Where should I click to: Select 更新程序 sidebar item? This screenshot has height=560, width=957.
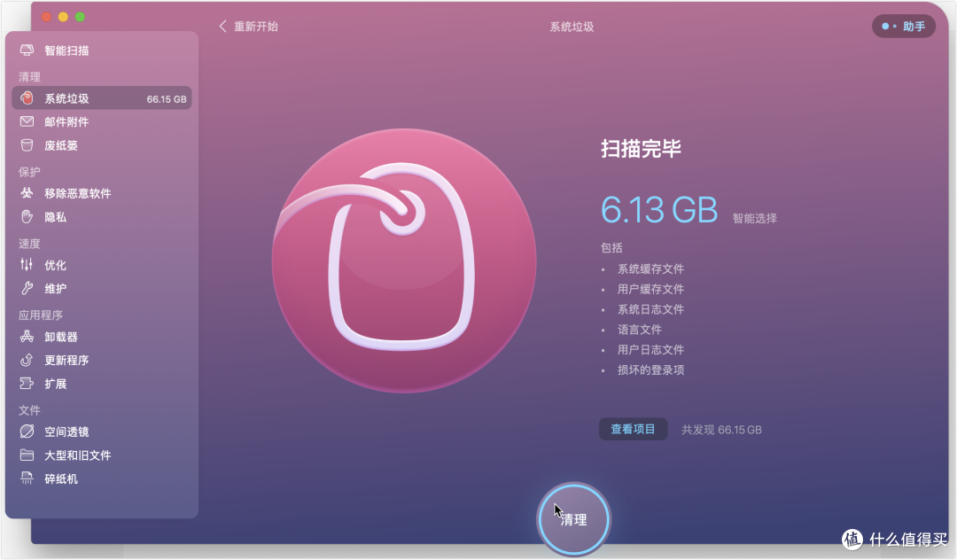pos(101,360)
